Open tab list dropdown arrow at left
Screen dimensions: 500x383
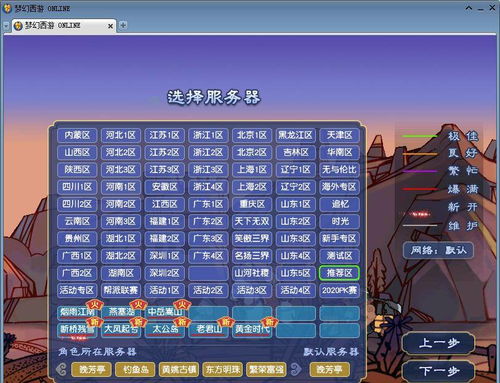6,26
